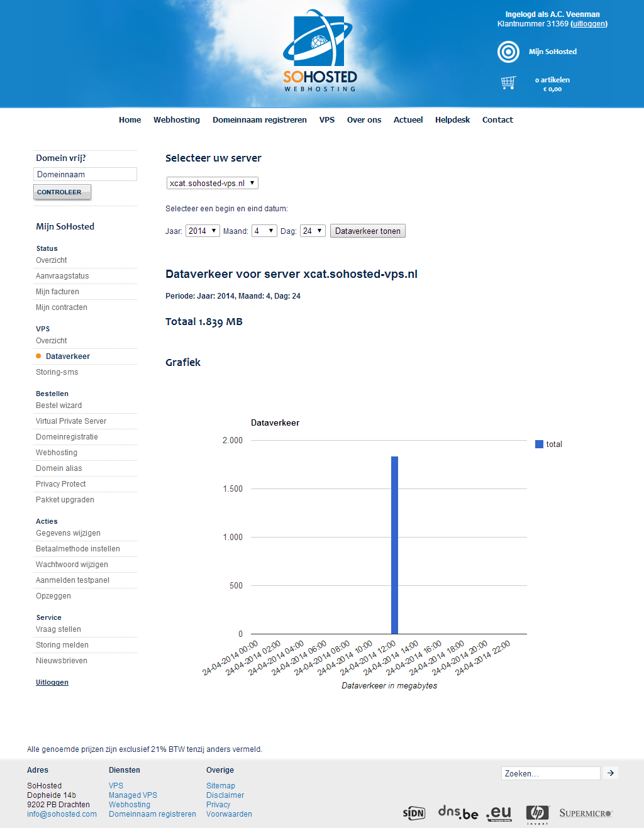644x828 pixels.
Task: Open the shopping cart icon
Action: pos(508,83)
